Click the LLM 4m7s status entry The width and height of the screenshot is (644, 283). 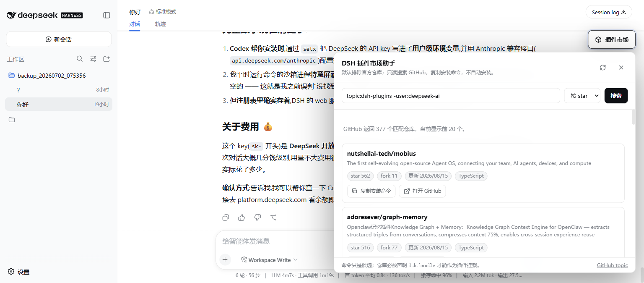pos(283,275)
